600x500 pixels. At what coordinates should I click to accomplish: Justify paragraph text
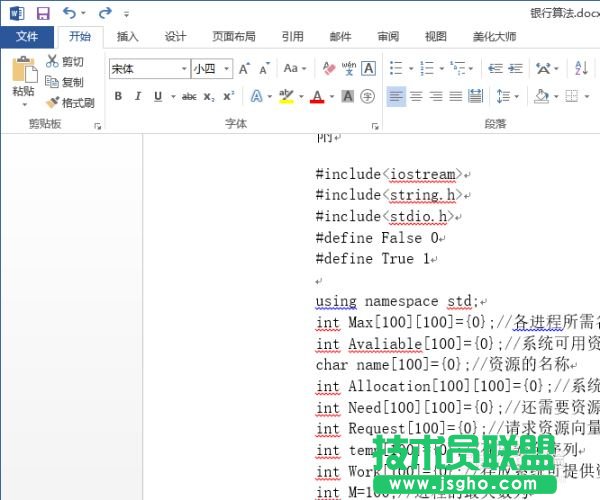[x=455, y=96]
